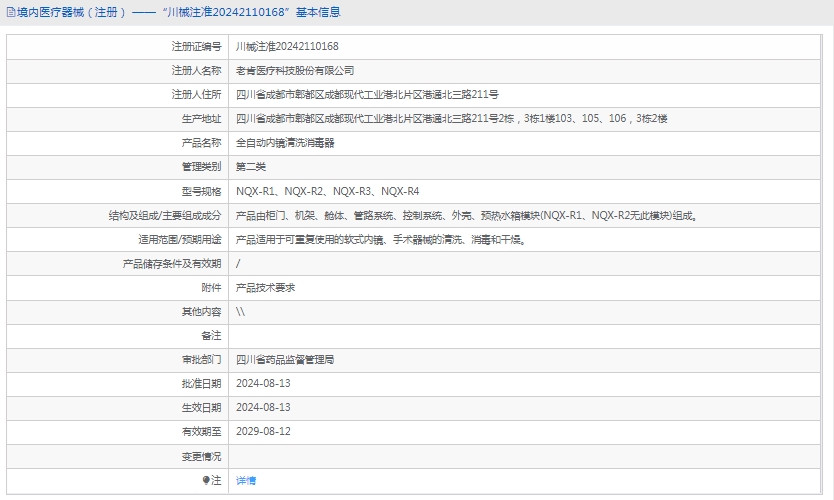Click registrant name 老肯医疗科技股份有限公司
The height and width of the screenshot is (500, 834).
(294, 71)
